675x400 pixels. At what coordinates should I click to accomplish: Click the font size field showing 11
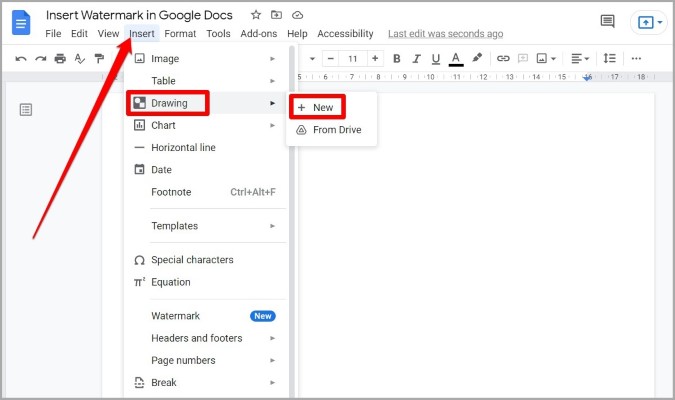point(353,59)
